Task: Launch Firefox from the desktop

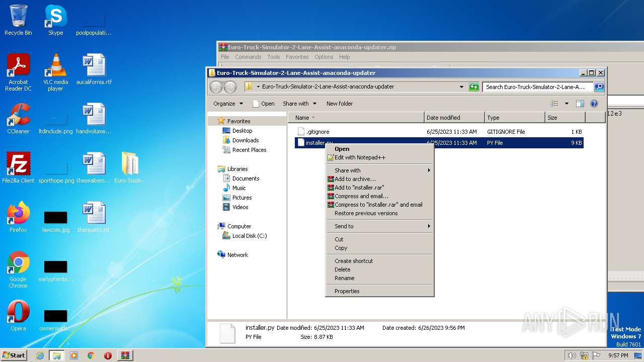Action: coord(18,217)
